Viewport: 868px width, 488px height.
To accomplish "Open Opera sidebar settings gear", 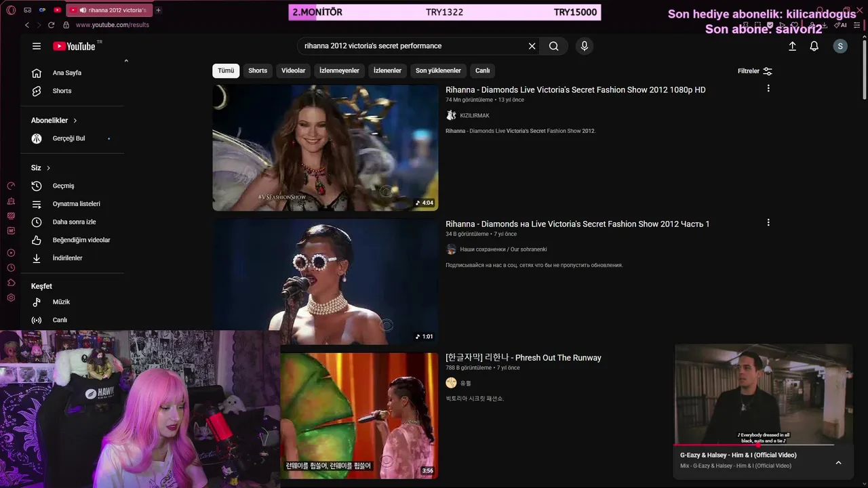I will (11, 298).
